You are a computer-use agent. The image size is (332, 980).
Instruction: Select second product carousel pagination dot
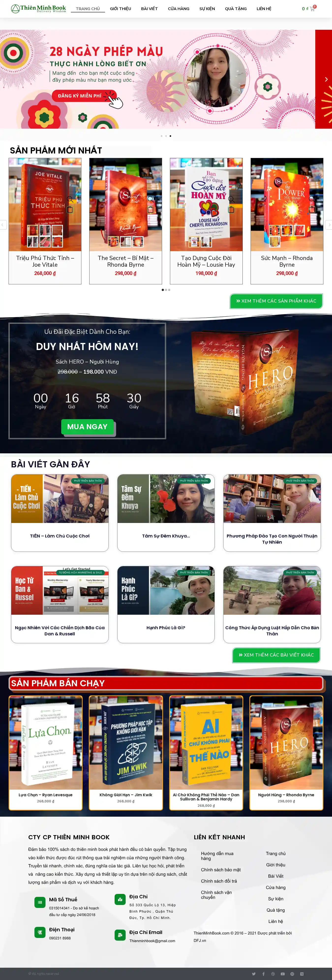click(x=166, y=290)
